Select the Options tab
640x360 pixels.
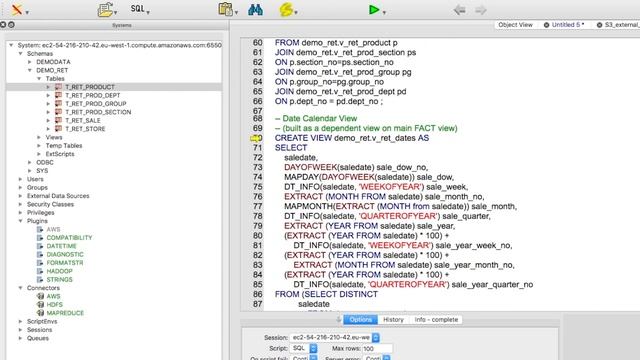pos(360,320)
